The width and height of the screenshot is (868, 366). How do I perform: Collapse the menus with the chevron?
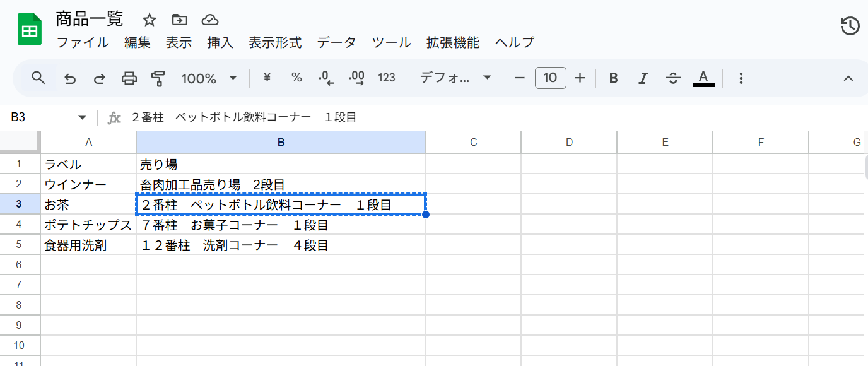coord(848,78)
